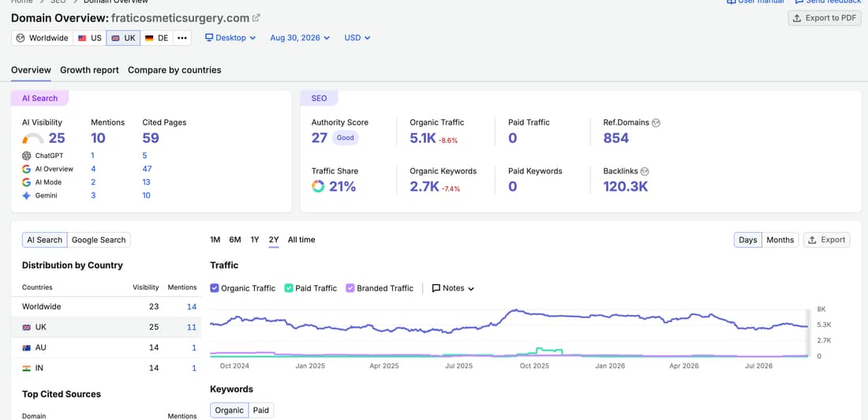Open the Aug 30, 2026 date dropdown
This screenshot has width=868, height=420.
tap(300, 38)
